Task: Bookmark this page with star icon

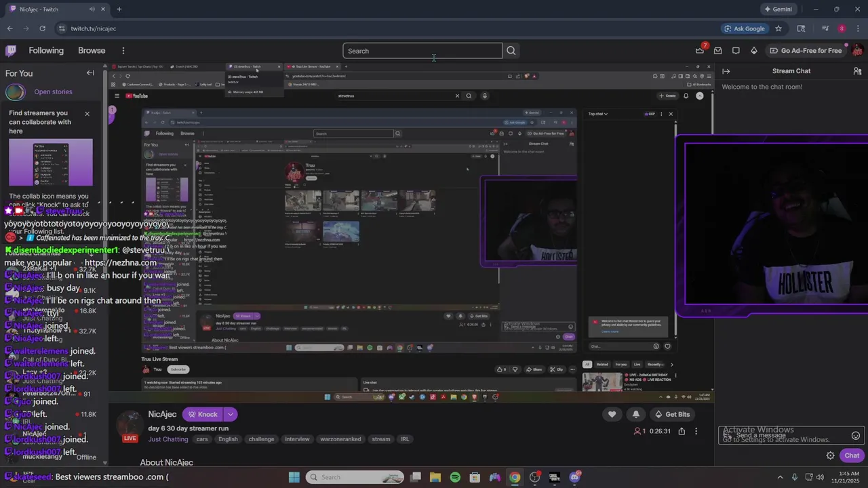Action: [x=778, y=28]
